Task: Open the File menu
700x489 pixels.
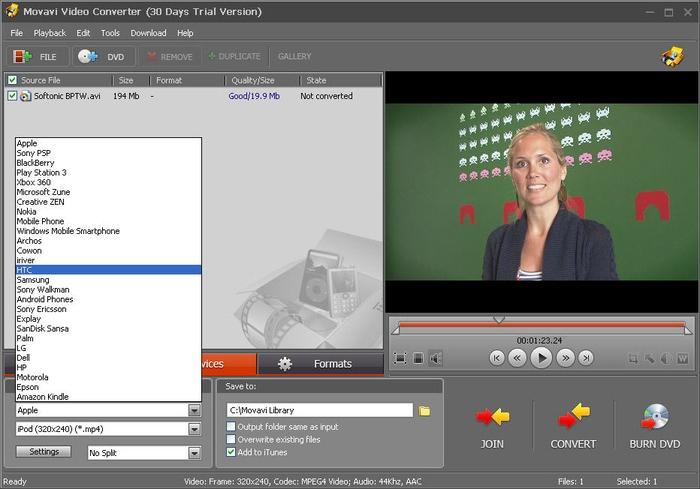Action: pyautogui.click(x=17, y=33)
